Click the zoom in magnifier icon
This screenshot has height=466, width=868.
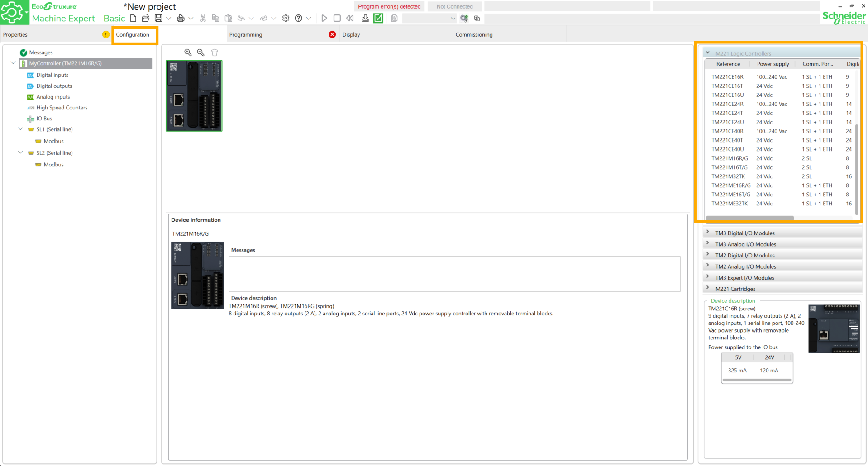click(x=188, y=52)
